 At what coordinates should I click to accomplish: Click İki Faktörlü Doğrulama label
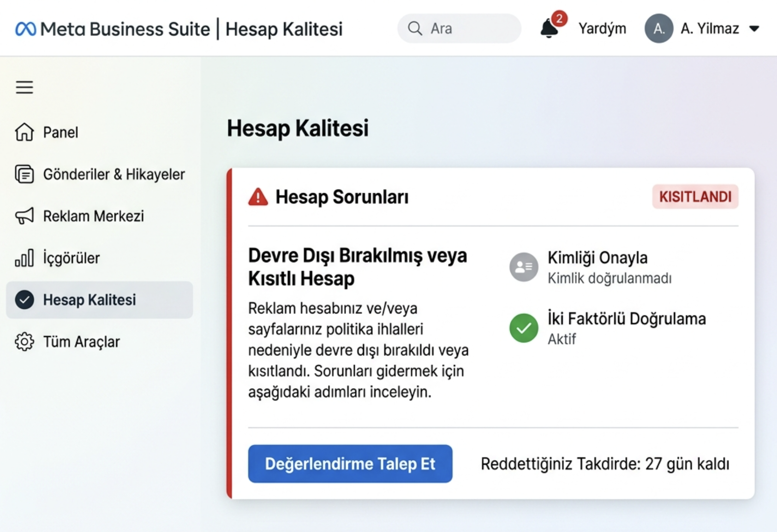click(627, 319)
